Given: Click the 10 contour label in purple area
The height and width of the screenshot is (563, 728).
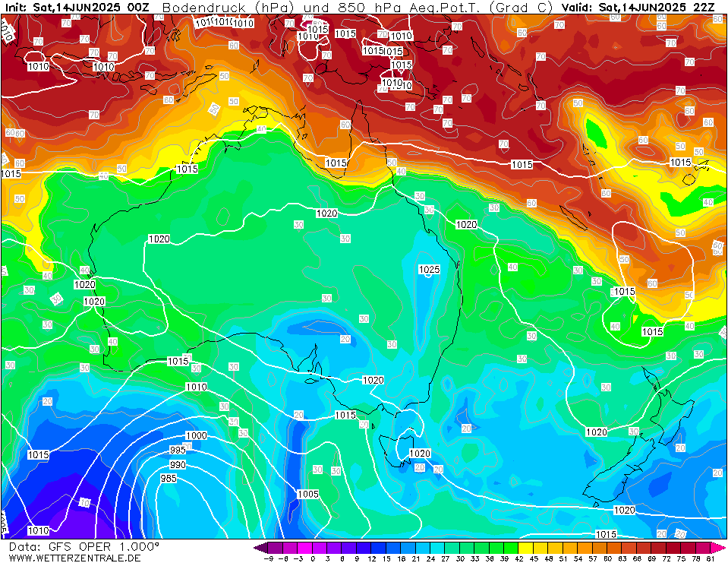Looking at the screenshot, I should (84, 502).
